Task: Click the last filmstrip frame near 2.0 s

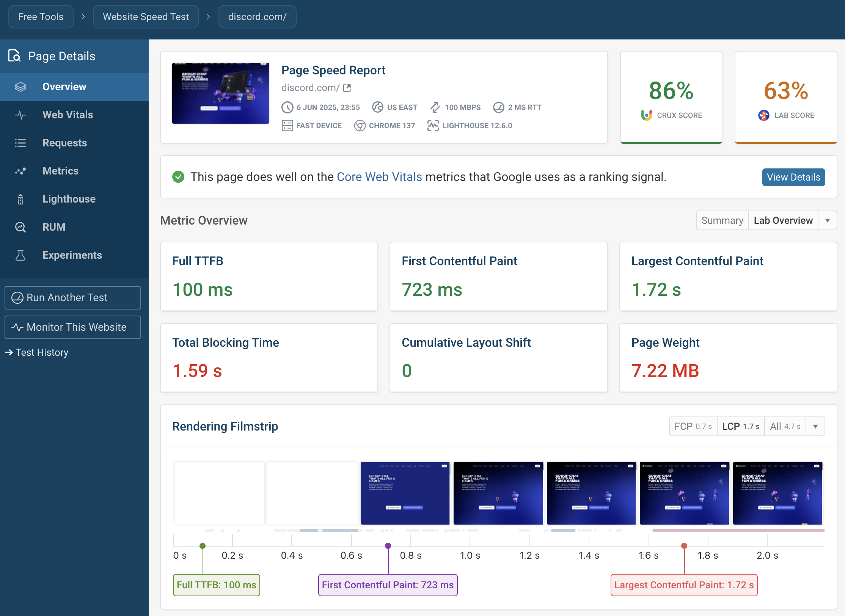Action: 777,493
